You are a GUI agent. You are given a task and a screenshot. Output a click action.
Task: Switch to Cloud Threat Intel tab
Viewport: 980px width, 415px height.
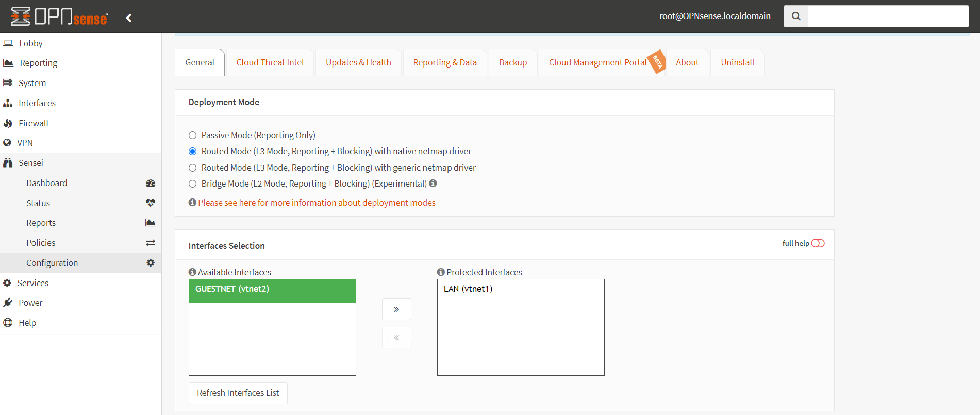pos(270,62)
